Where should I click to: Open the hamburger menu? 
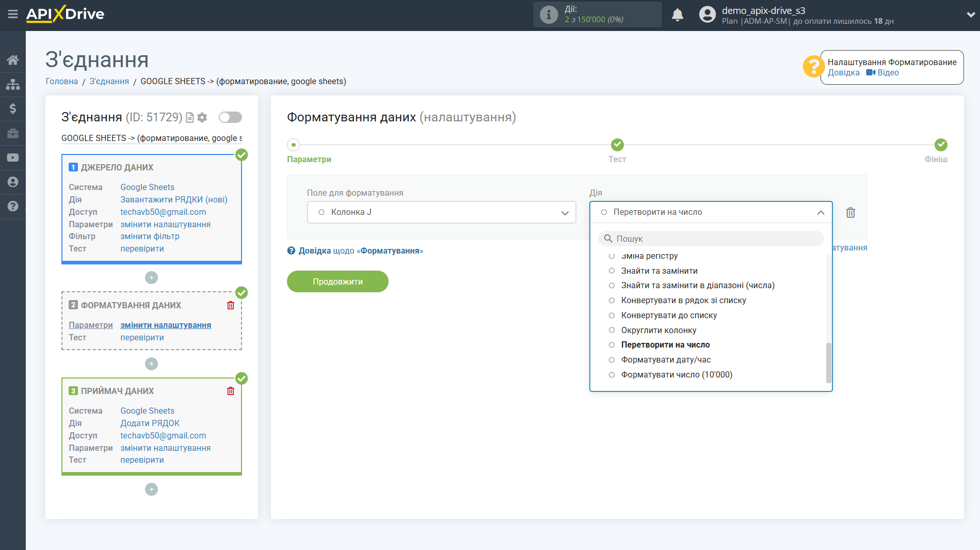(x=13, y=14)
